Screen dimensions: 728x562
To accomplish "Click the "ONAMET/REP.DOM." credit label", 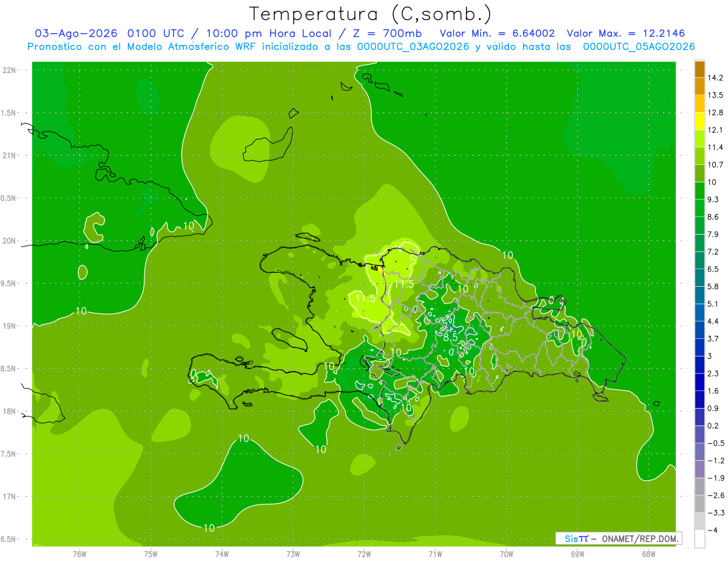I will [640, 538].
